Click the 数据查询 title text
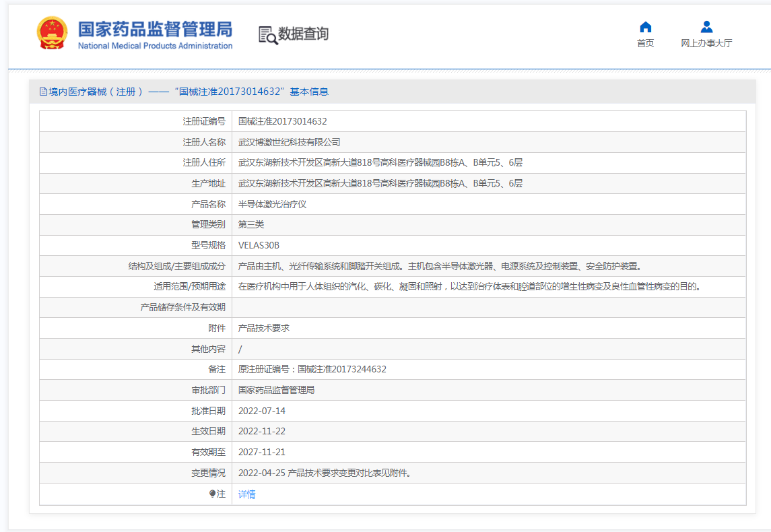 (304, 34)
